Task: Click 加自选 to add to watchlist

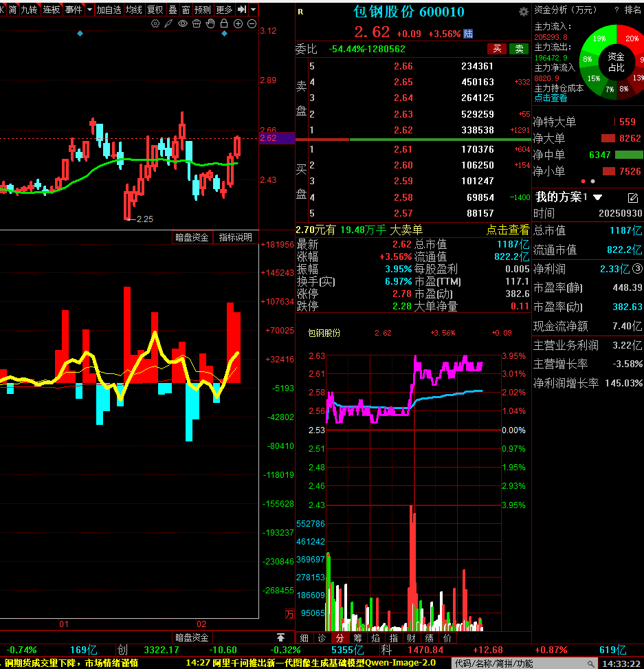Action: click(x=109, y=10)
